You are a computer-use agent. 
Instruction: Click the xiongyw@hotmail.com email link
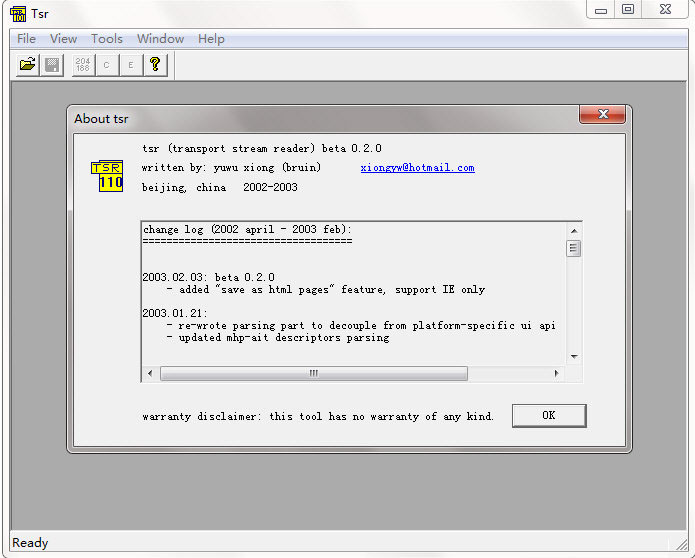pyautogui.click(x=418, y=168)
